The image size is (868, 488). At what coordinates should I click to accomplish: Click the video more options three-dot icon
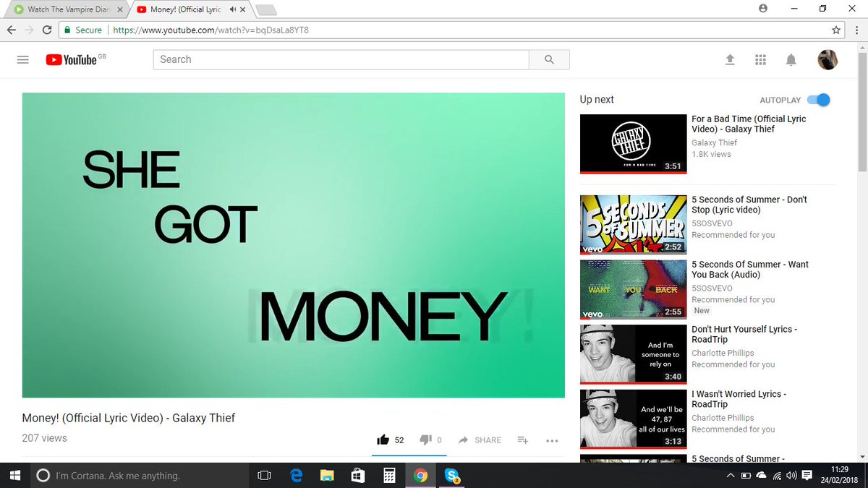tap(552, 440)
